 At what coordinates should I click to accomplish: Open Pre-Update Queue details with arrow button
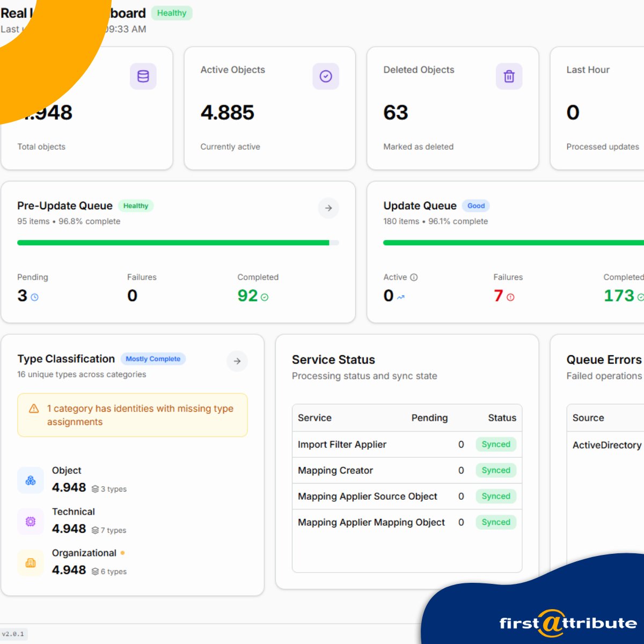point(328,208)
